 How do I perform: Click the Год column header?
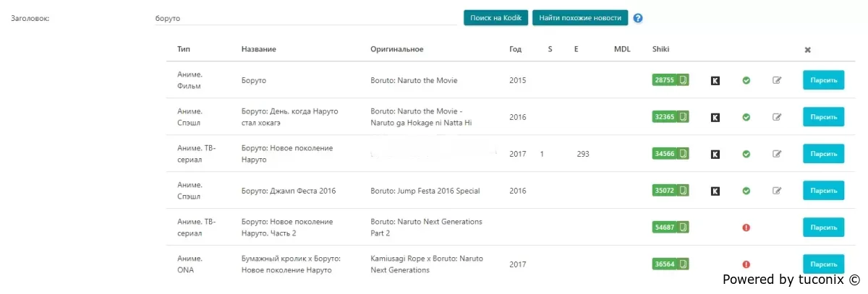(x=515, y=49)
